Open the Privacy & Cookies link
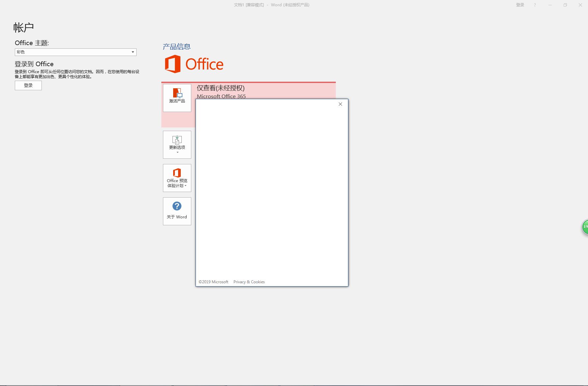Viewport: 588px width, 386px height. tap(249, 282)
